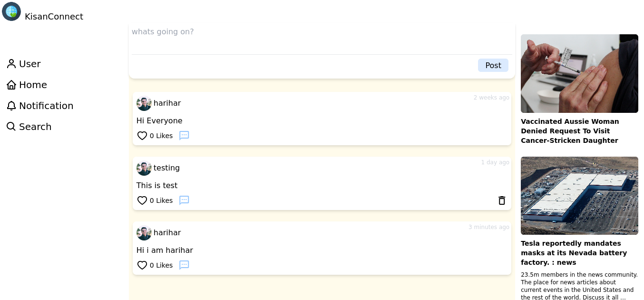Open testing's profile avatar picture
644x300 pixels.
click(x=144, y=168)
